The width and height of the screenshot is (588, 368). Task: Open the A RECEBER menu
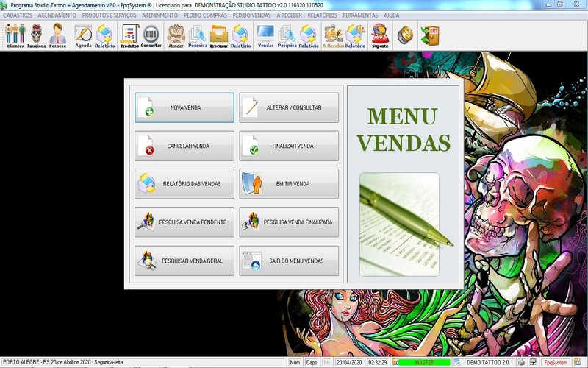point(289,15)
